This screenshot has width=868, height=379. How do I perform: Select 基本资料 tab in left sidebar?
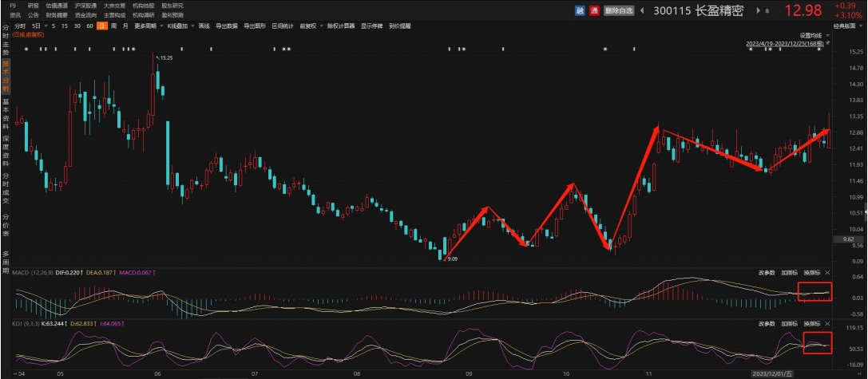click(x=6, y=113)
